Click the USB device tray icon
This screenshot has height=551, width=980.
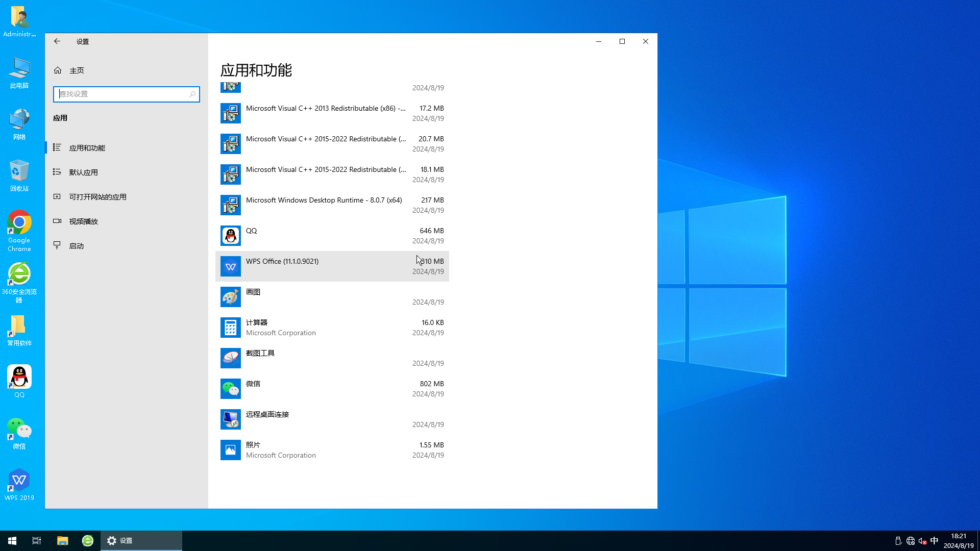click(898, 541)
